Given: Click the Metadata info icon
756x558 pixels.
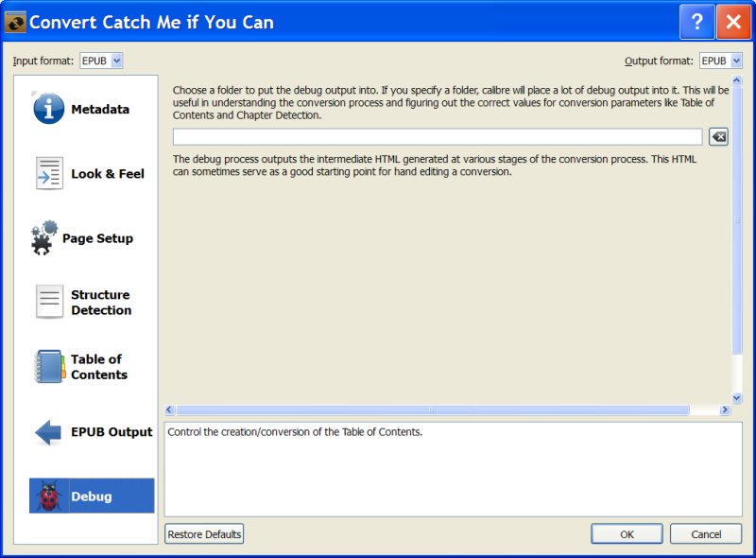Looking at the screenshot, I should (x=48, y=109).
